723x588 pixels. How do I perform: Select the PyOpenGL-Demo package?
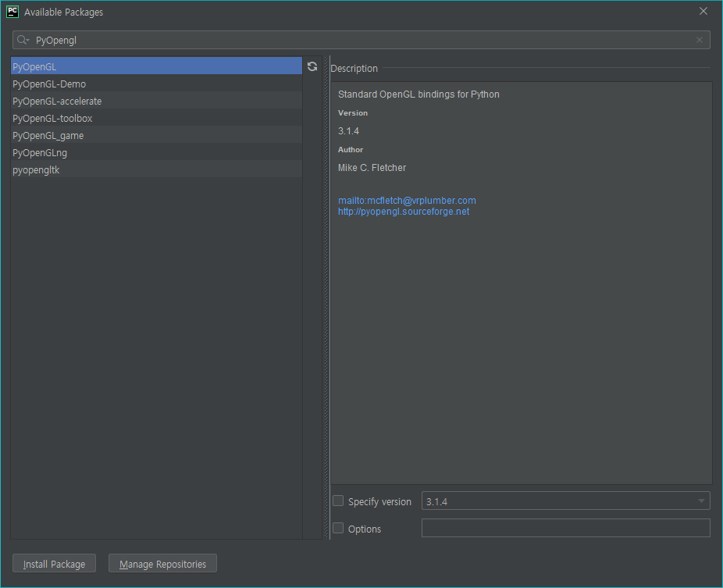156,84
